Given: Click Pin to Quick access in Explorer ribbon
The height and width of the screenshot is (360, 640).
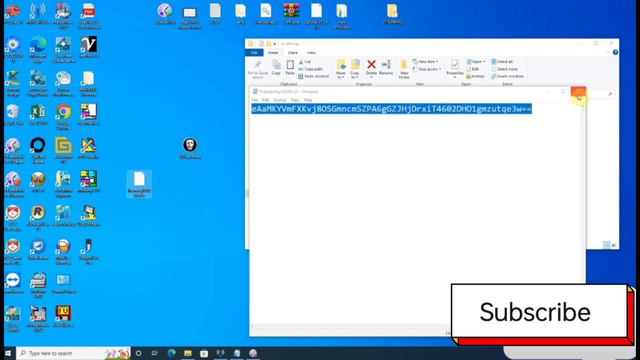Looking at the screenshot, I should click(258, 69).
